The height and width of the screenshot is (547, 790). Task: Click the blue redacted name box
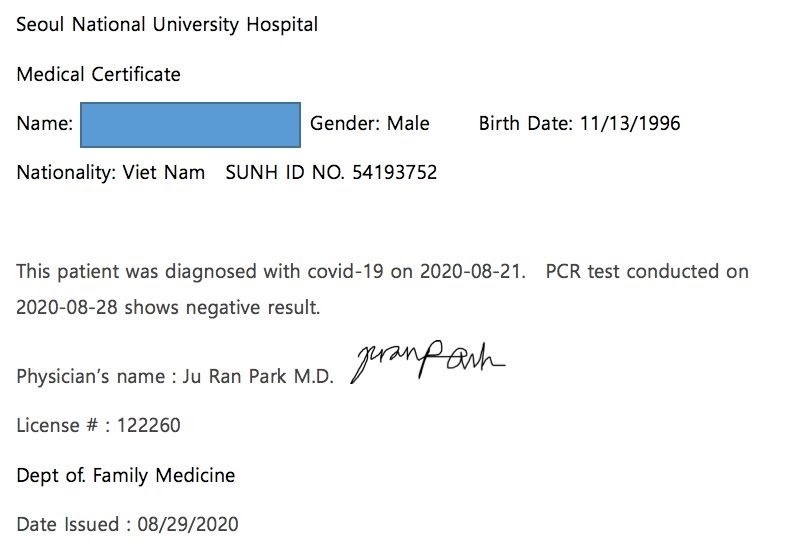190,124
